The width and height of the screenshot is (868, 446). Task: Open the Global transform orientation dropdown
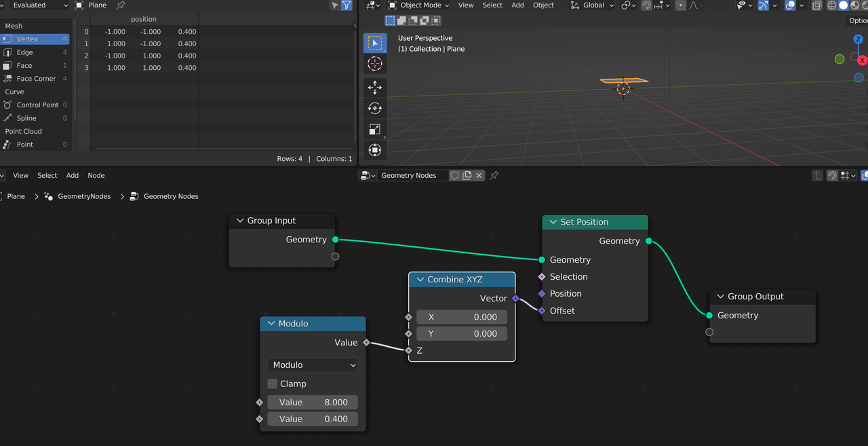592,5
